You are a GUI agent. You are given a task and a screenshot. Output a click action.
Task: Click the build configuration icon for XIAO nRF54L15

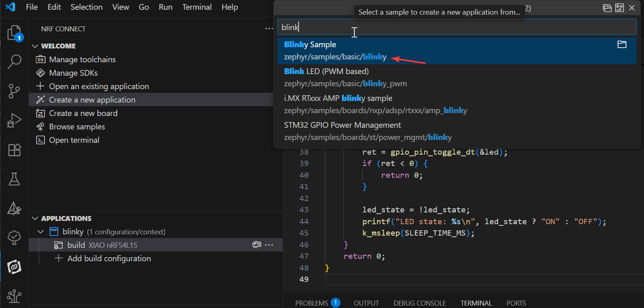tap(58, 245)
